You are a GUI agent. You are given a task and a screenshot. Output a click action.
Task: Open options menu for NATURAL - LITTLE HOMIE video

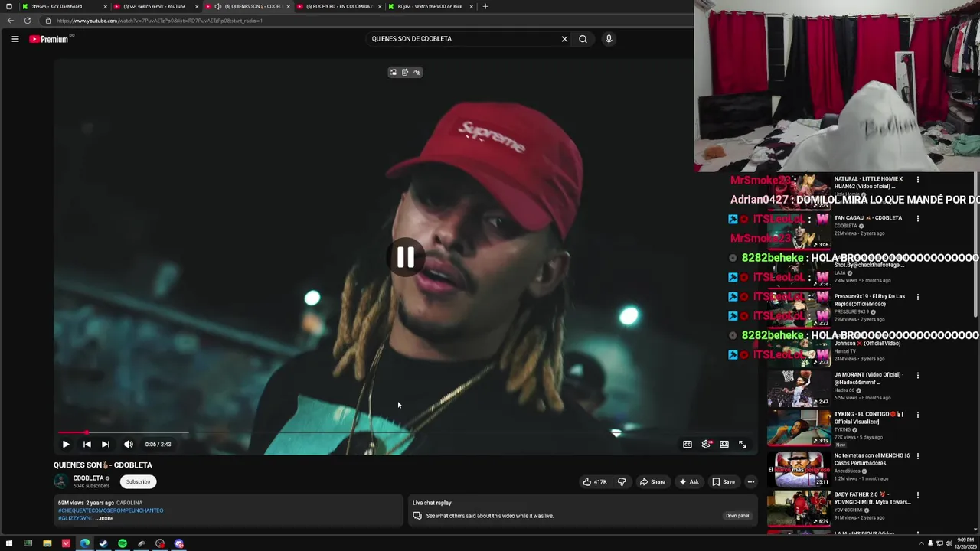pos(918,179)
